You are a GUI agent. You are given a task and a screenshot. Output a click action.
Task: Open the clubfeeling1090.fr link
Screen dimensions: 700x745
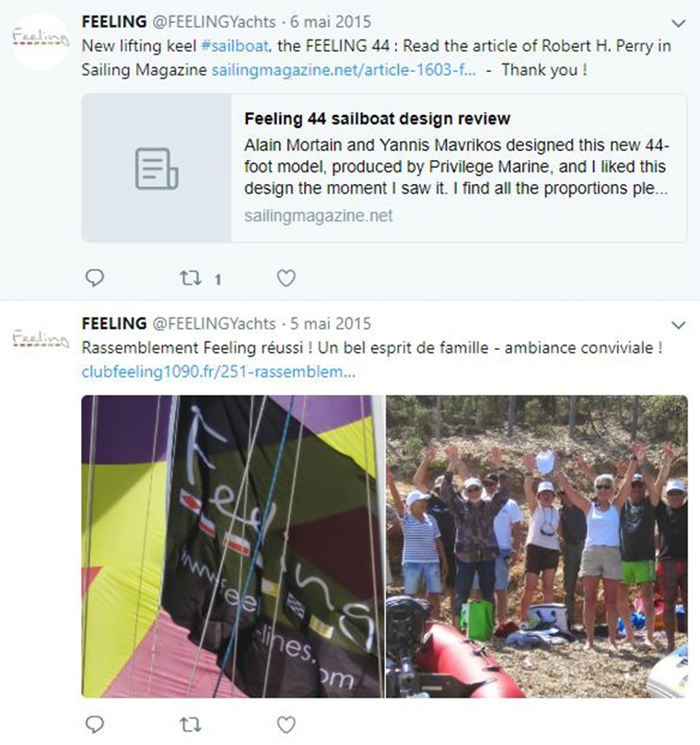218,373
